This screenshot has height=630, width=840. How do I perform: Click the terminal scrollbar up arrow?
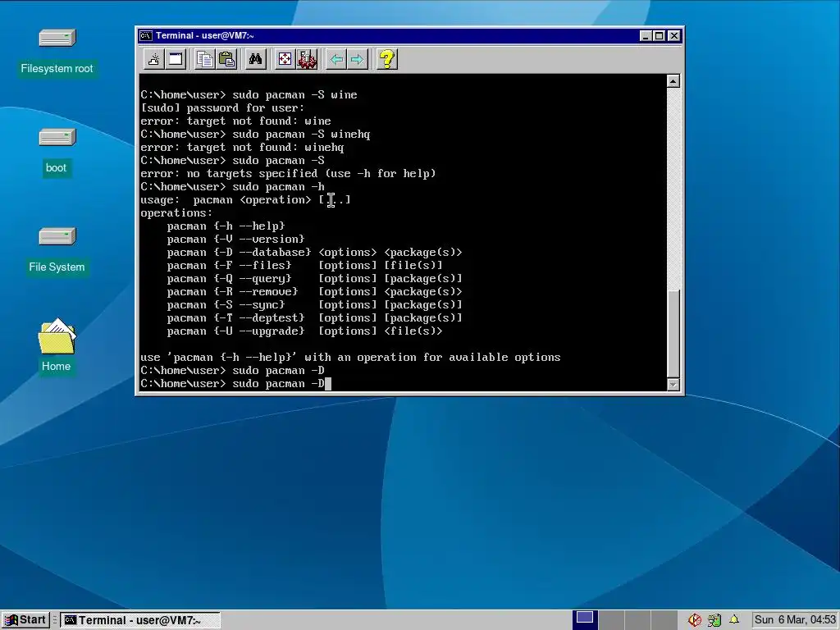click(673, 81)
